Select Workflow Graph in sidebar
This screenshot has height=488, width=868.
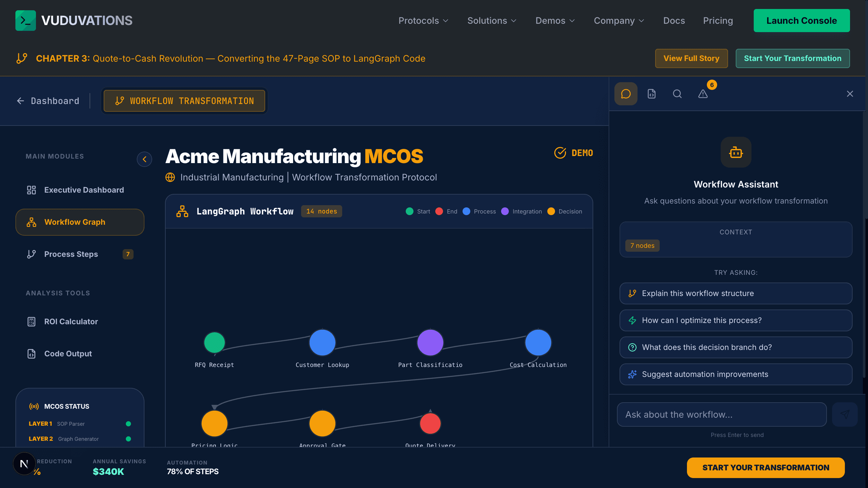tap(80, 222)
